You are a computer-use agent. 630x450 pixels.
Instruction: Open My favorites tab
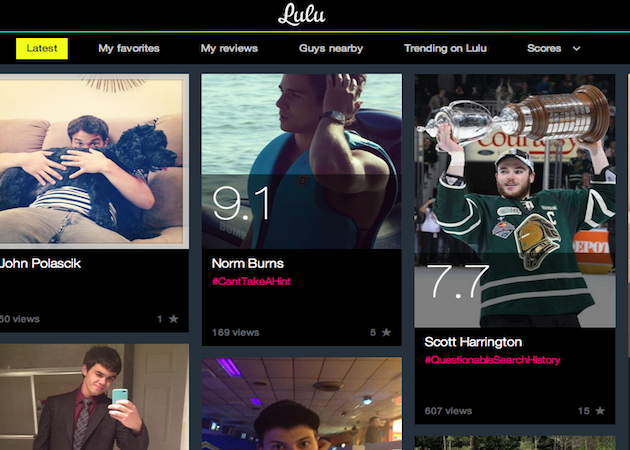129,48
